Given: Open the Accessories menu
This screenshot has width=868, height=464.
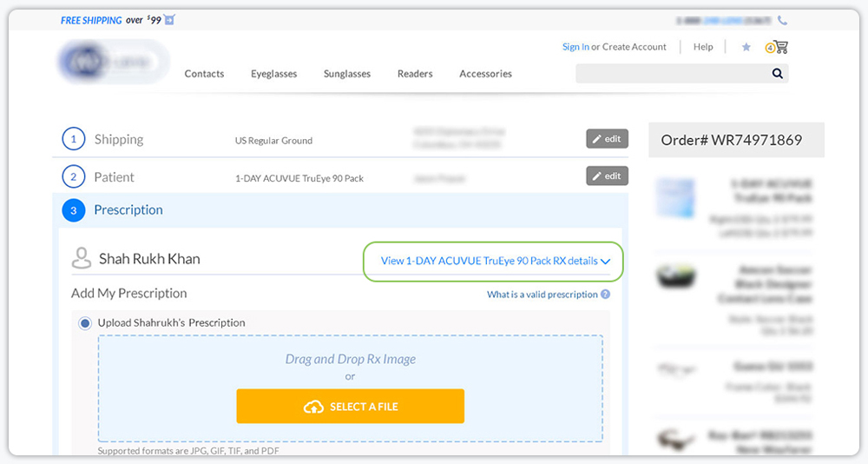Looking at the screenshot, I should tap(485, 74).
